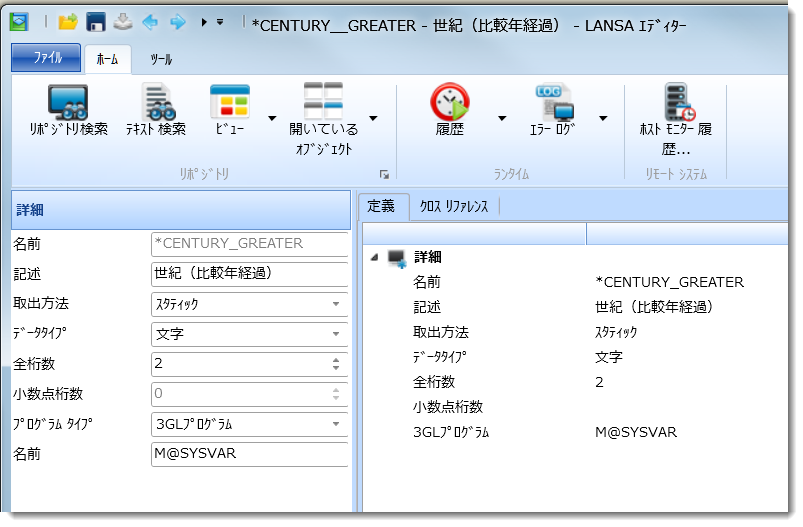Switch to the ツール ribbon tab
The height and width of the screenshot is (527, 803).
click(161, 59)
